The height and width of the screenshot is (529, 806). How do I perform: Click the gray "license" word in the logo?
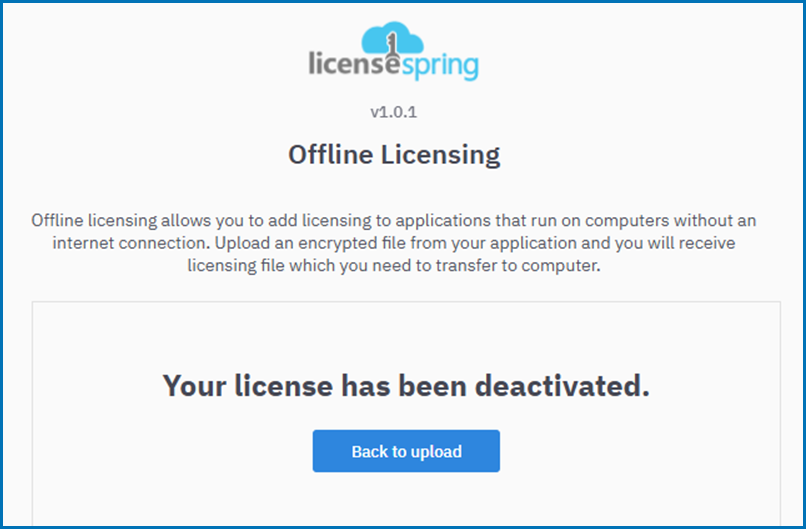(x=354, y=65)
